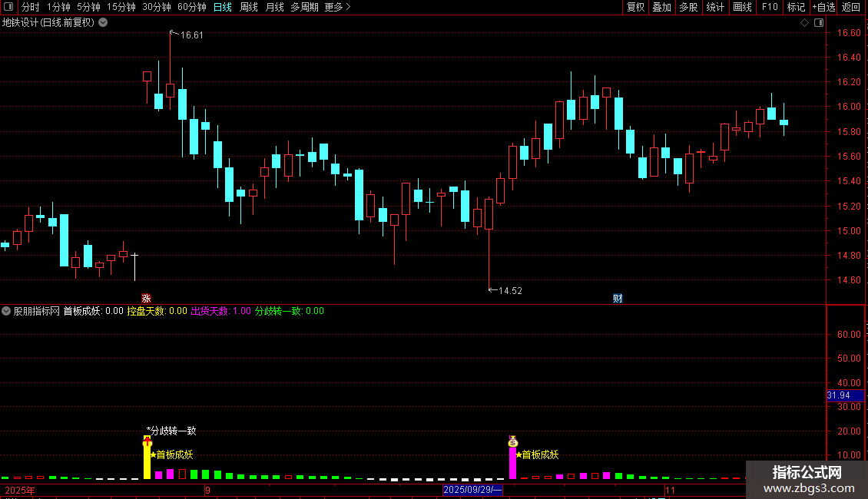
Task: Open 统计 statistics
Action: click(x=715, y=7)
